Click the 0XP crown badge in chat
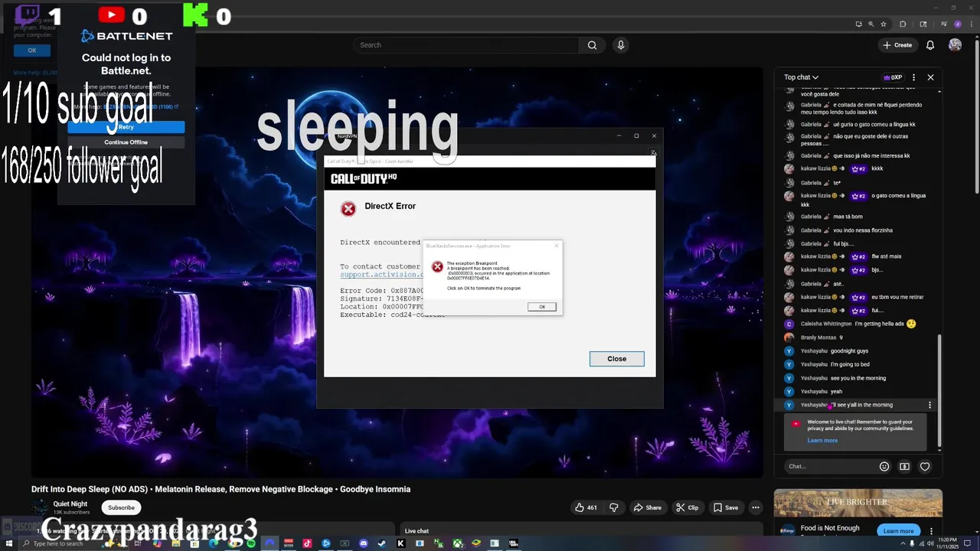Screen dimensions: 980x551 893,77
